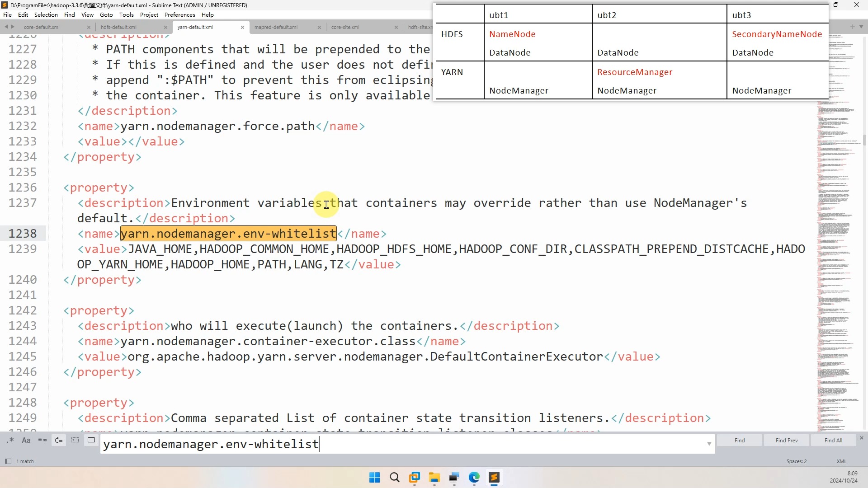Toggle whole word search option
The width and height of the screenshot is (868, 488).
(42, 441)
